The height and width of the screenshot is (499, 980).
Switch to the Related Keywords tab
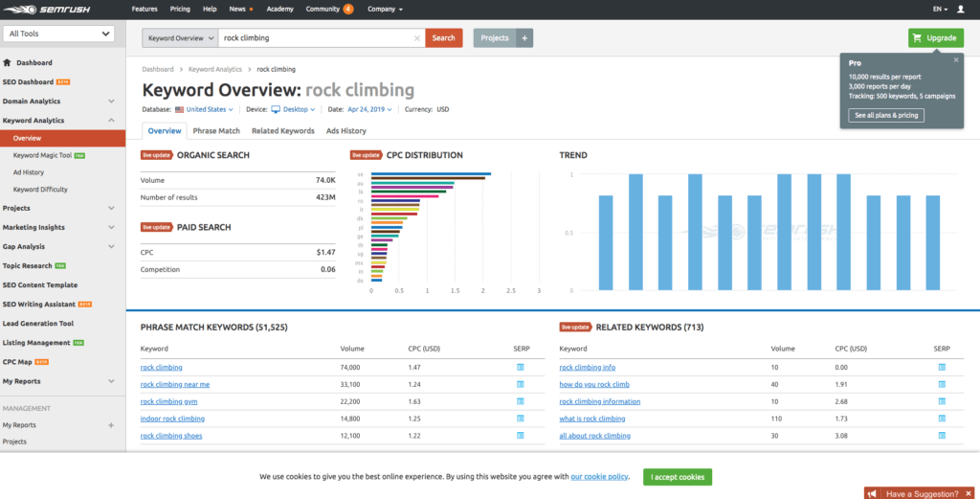[x=283, y=130]
